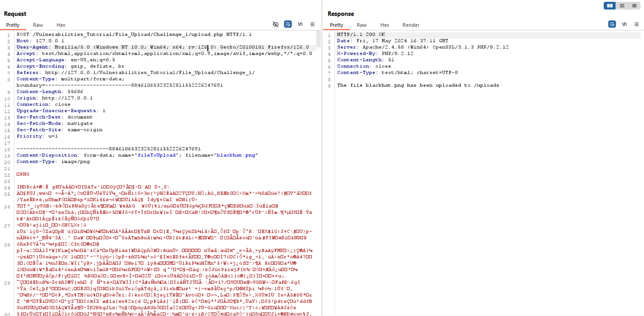The width and height of the screenshot is (644, 316).
Task: Open the Request hamburger options menu
Action: pos(312,24)
